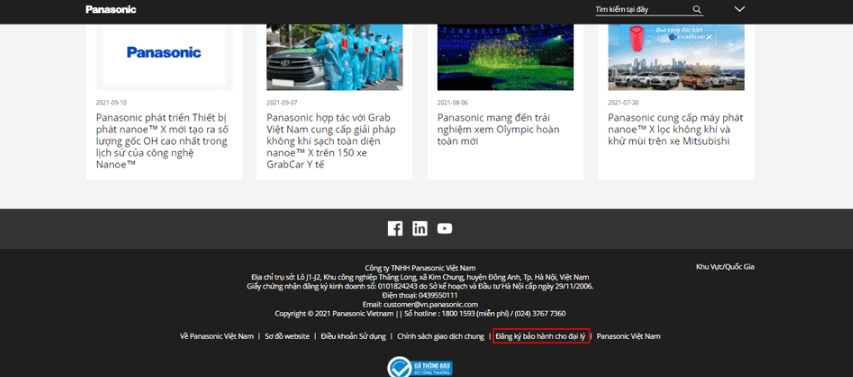853x377 pixels.
Task: Open Chính sách giao dịch chung link
Action: click(441, 336)
